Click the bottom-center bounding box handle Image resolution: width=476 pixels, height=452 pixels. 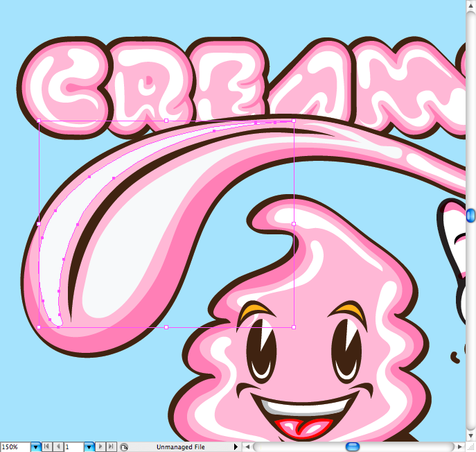click(166, 327)
